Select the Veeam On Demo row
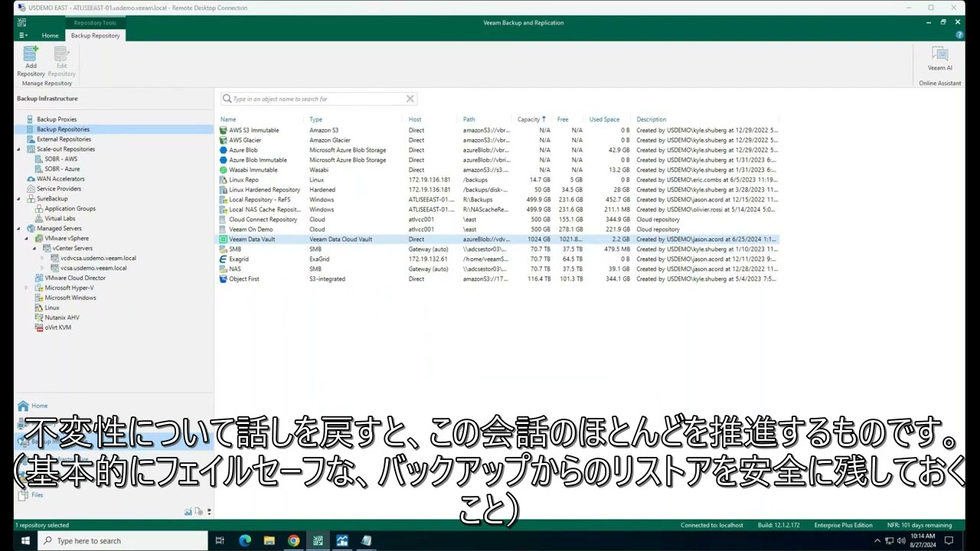The width and height of the screenshot is (980, 551). [498, 230]
